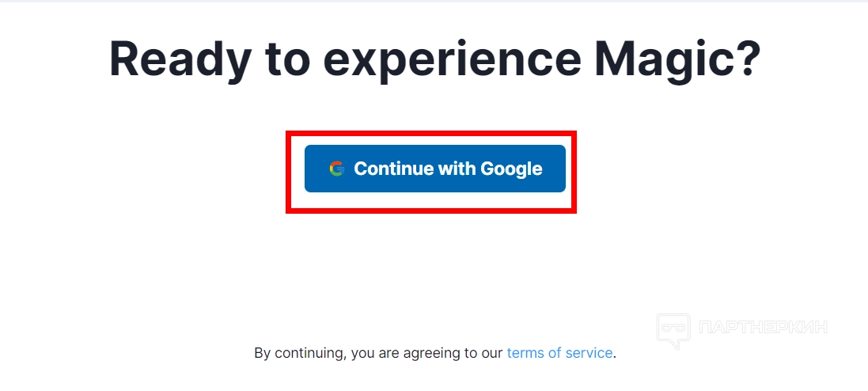The height and width of the screenshot is (391, 868).
Task: Click the word "Google" on the blue button
Action: tap(511, 169)
